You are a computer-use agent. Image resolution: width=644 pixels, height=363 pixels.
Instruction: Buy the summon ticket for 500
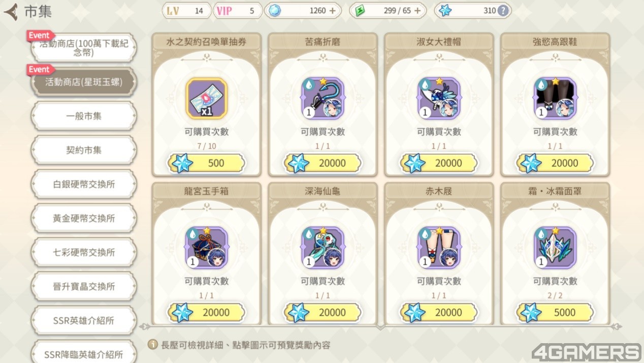pyautogui.click(x=206, y=163)
